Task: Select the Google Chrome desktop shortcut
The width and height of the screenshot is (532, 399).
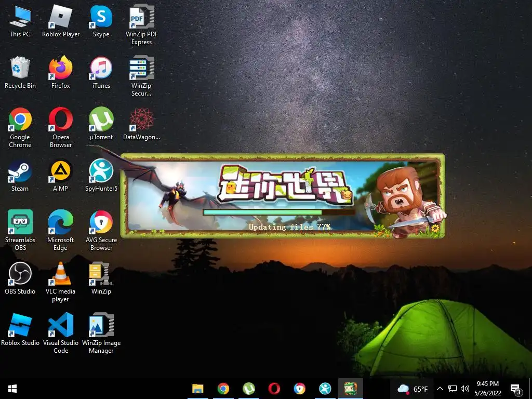Action: pyautogui.click(x=20, y=128)
